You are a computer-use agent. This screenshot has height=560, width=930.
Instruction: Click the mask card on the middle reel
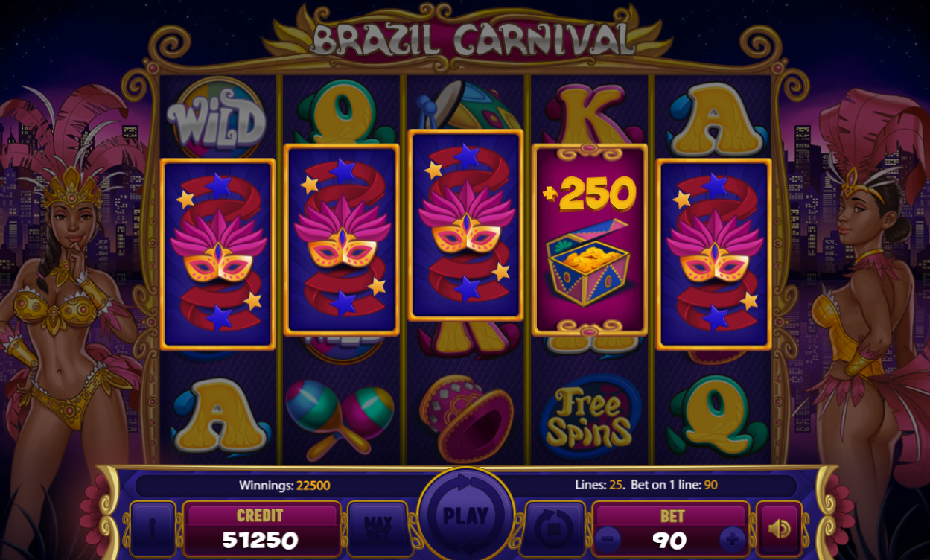pyautogui.click(x=465, y=225)
